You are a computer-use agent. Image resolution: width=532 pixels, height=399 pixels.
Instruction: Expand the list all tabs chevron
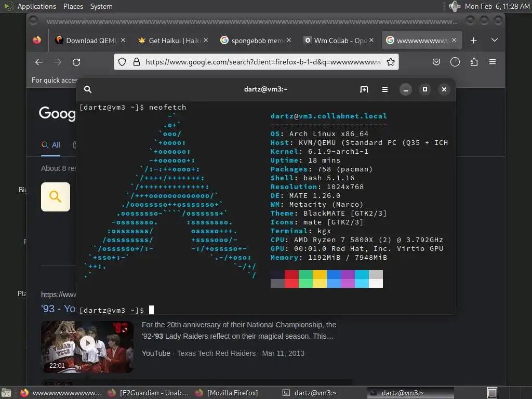point(495,40)
